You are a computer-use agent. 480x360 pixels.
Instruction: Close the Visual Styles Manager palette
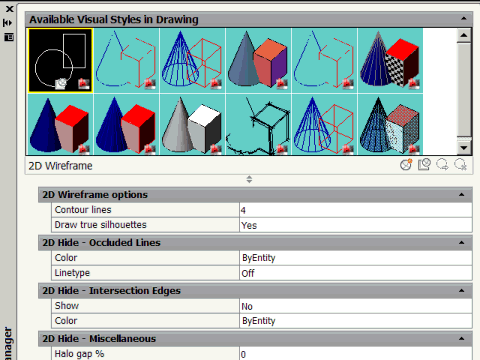pos(10,9)
